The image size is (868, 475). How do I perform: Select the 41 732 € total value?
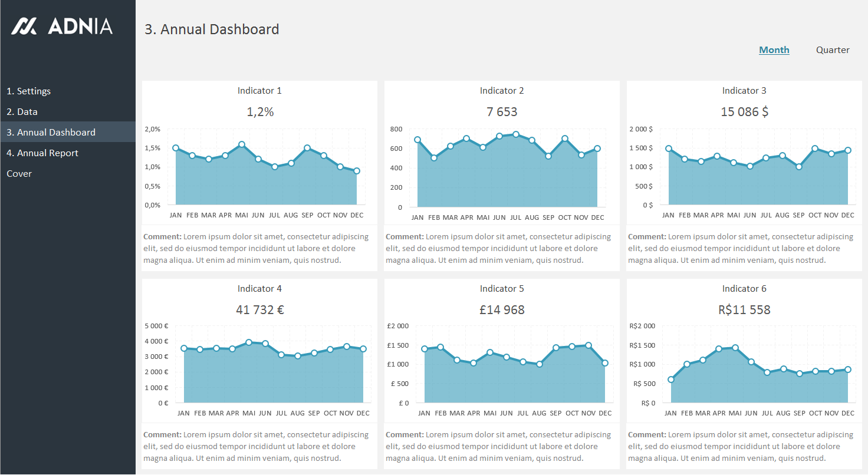click(259, 310)
